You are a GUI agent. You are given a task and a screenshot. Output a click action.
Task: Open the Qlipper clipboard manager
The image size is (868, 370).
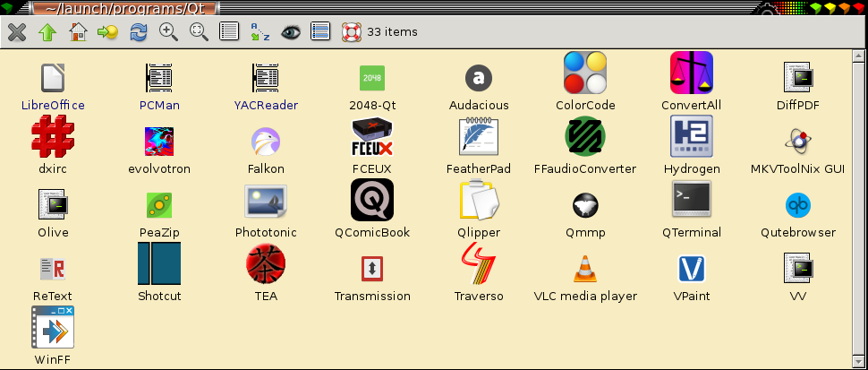[x=479, y=200]
